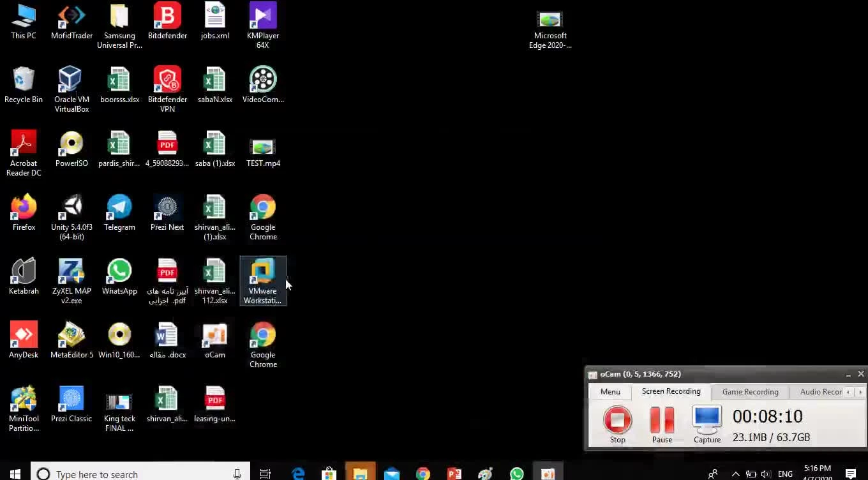The height and width of the screenshot is (480, 868).
Task: Select the Prezi Classic shortcut
Action: point(71,405)
